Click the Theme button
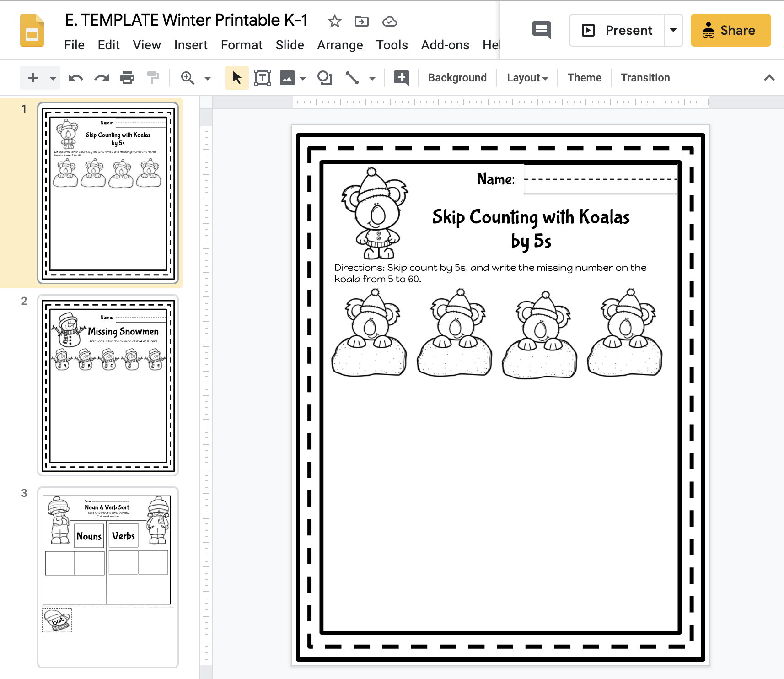 (584, 78)
